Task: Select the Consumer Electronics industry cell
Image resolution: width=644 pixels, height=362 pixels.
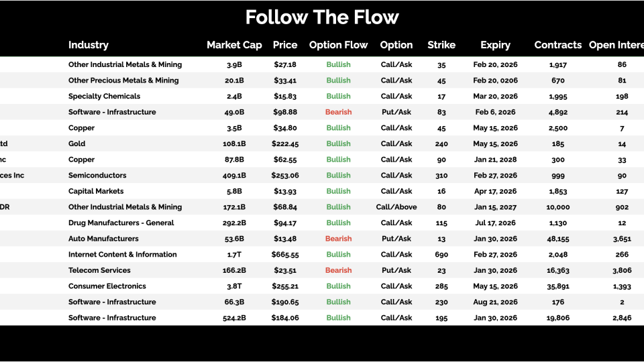Action: point(107,286)
